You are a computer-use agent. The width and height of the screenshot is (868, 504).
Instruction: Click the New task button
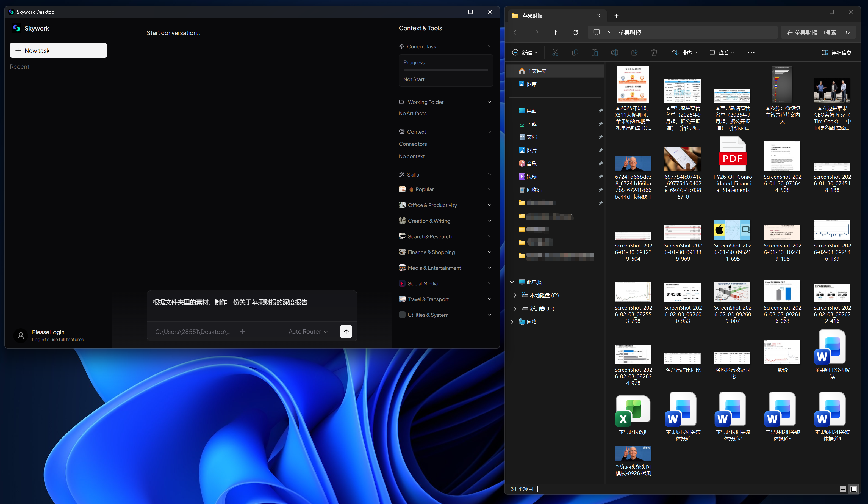[x=58, y=50]
